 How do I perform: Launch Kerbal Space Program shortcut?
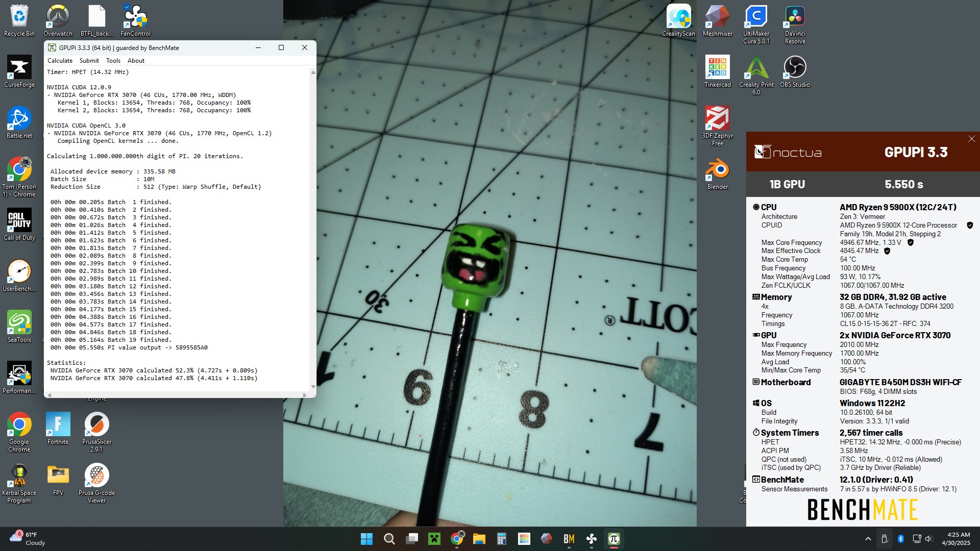point(19,483)
